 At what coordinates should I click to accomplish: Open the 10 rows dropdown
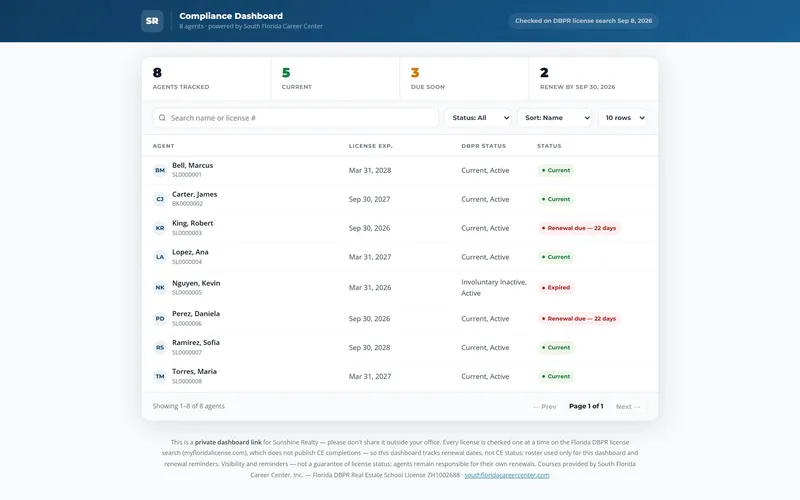point(622,118)
